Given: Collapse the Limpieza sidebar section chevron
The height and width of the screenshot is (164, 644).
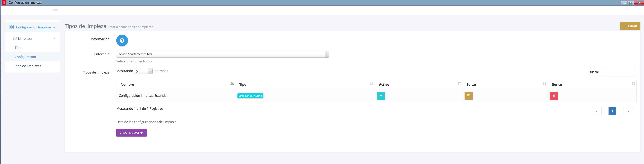Looking at the screenshot, I should [54, 38].
